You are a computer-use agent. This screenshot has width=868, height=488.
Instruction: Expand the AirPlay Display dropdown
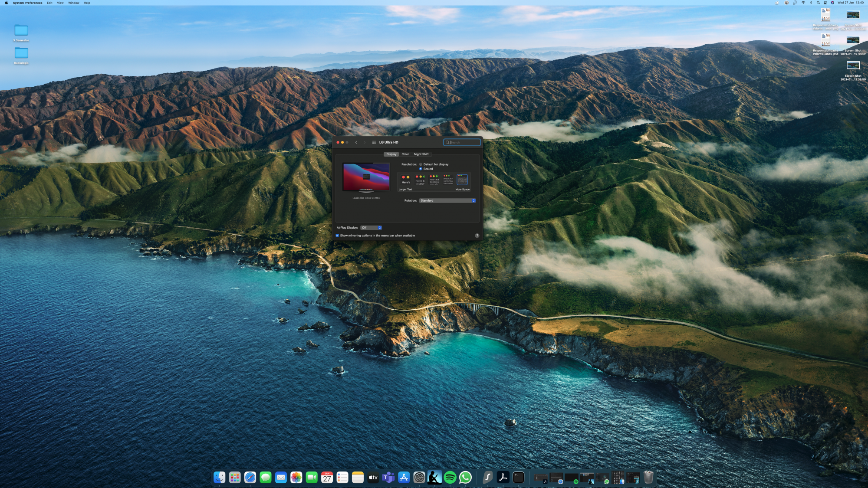point(371,228)
